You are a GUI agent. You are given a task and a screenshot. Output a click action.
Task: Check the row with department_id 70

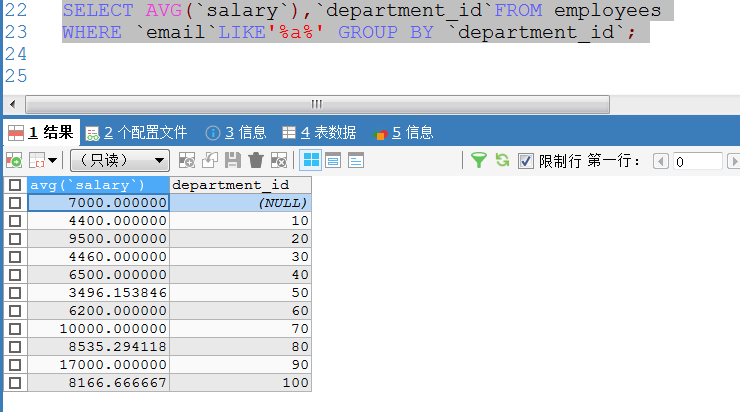click(x=15, y=329)
